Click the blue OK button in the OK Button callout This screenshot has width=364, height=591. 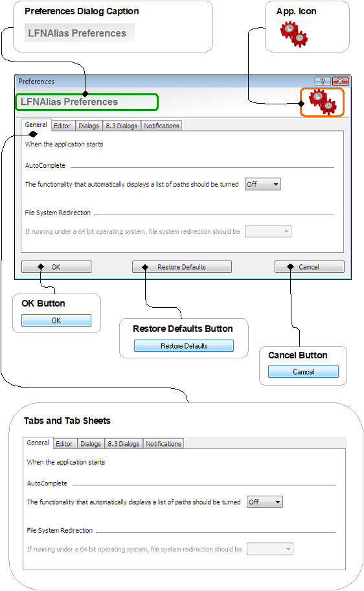[56, 320]
